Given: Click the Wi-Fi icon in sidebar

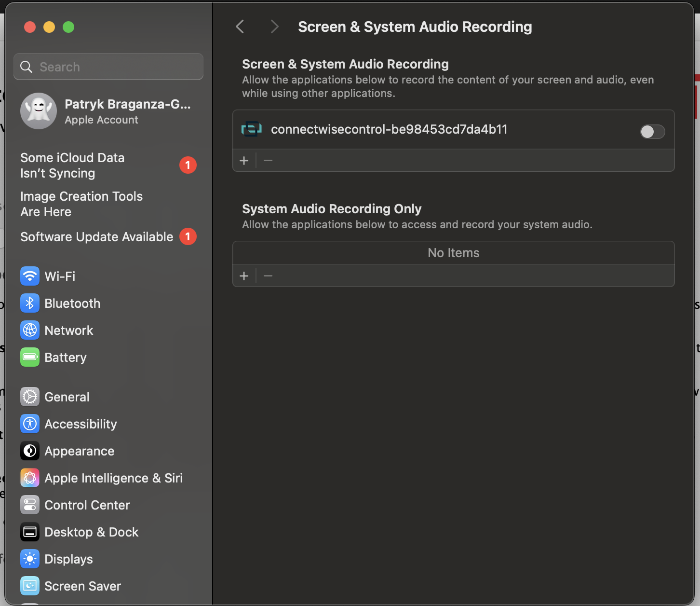Looking at the screenshot, I should 30,276.
